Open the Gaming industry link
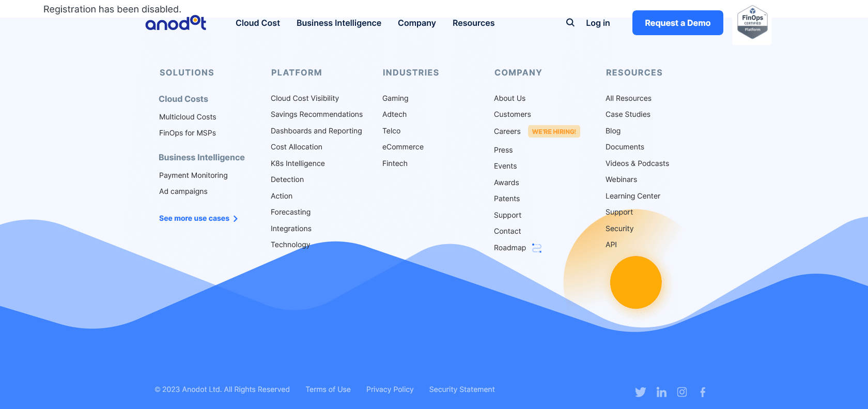Screen dimensions: 868x409 coord(395,98)
